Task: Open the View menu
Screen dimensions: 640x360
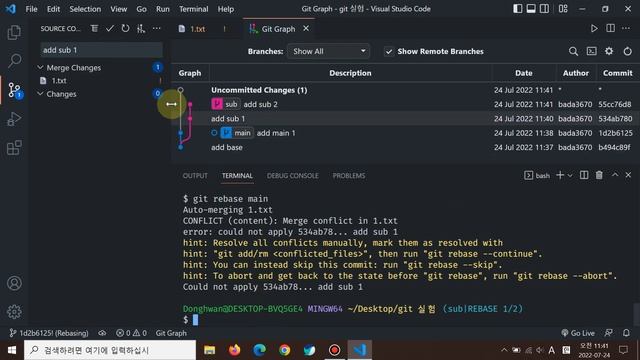Action: (118, 9)
